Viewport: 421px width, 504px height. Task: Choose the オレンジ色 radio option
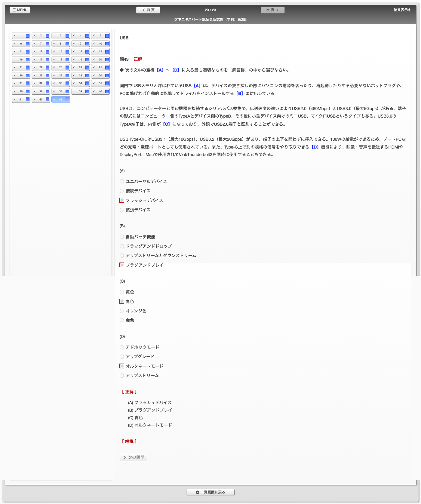pos(122,311)
